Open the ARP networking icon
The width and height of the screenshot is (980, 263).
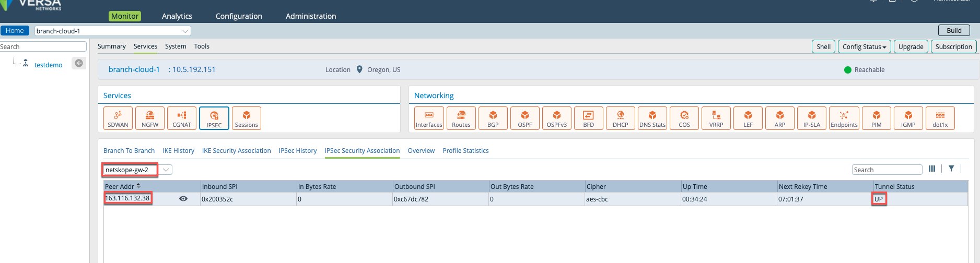(780, 118)
